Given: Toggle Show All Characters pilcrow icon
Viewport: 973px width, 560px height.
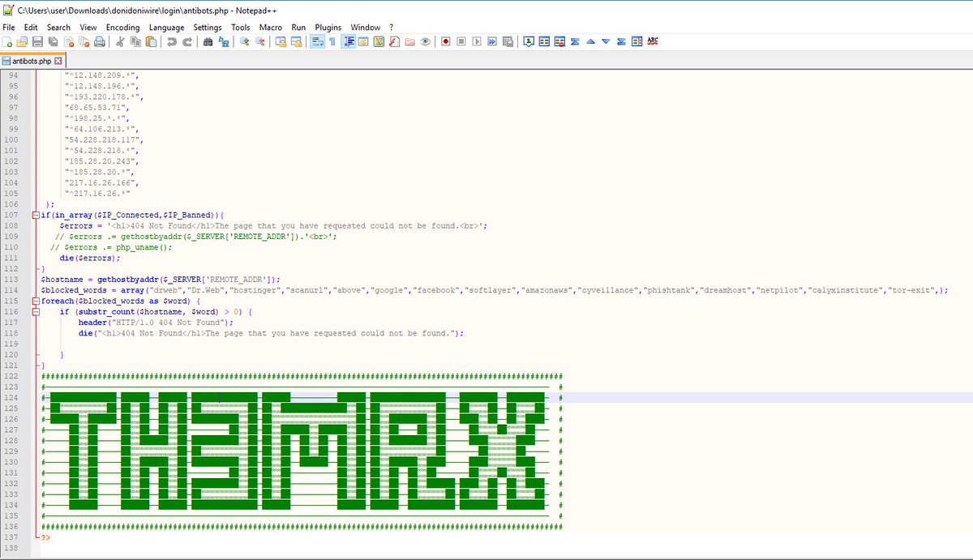Looking at the screenshot, I should [332, 41].
